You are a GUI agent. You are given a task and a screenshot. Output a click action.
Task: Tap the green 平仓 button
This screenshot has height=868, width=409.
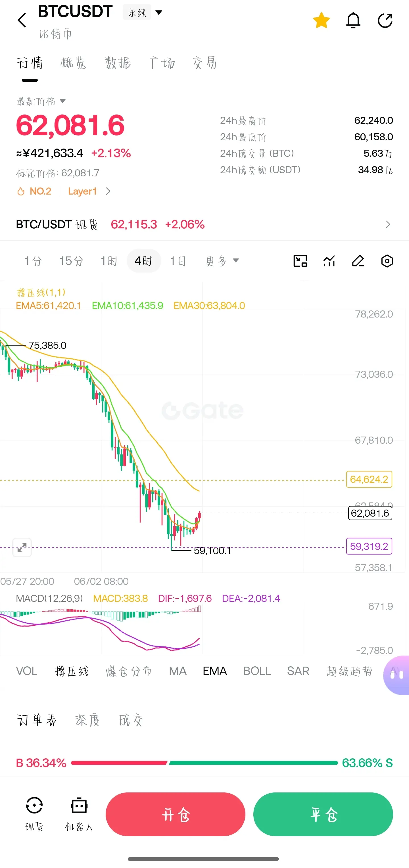(323, 814)
